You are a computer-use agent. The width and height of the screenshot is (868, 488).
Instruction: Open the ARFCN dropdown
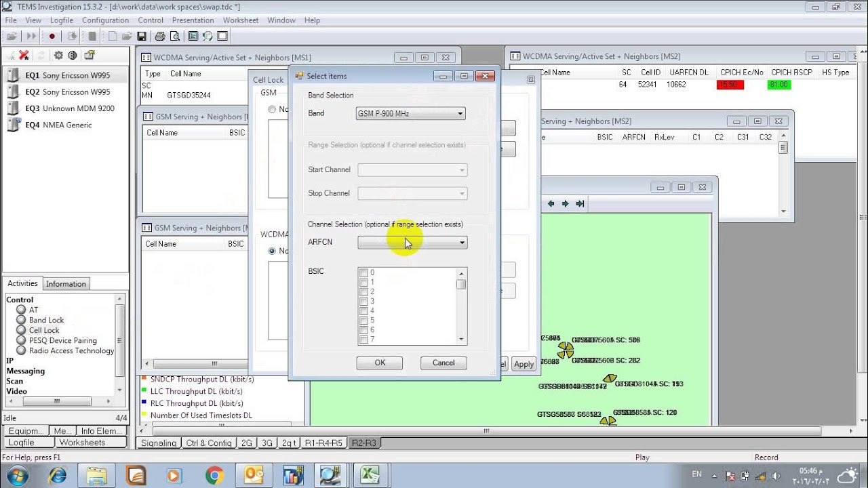412,243
